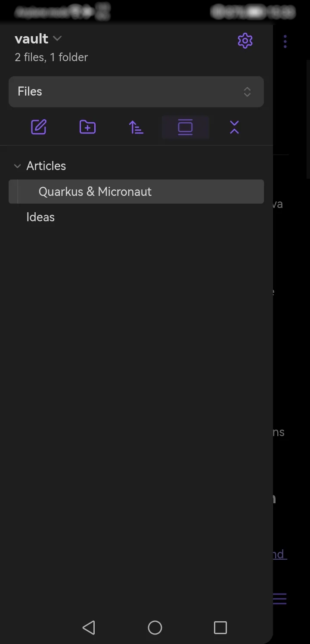Tap the Android back navigation button

click(89, 628)
